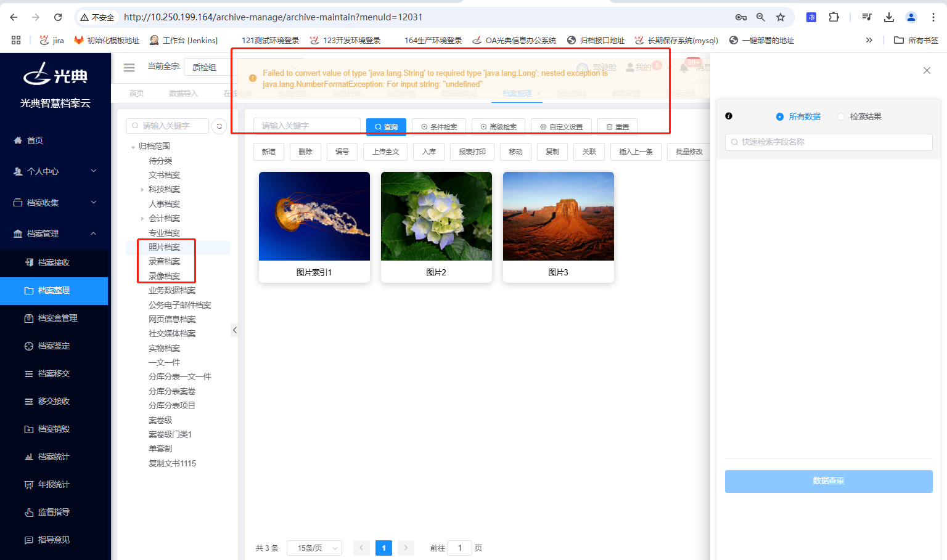
Task: Collapse the tree panel with the arrow handle
Action: (x=235, y=330)
